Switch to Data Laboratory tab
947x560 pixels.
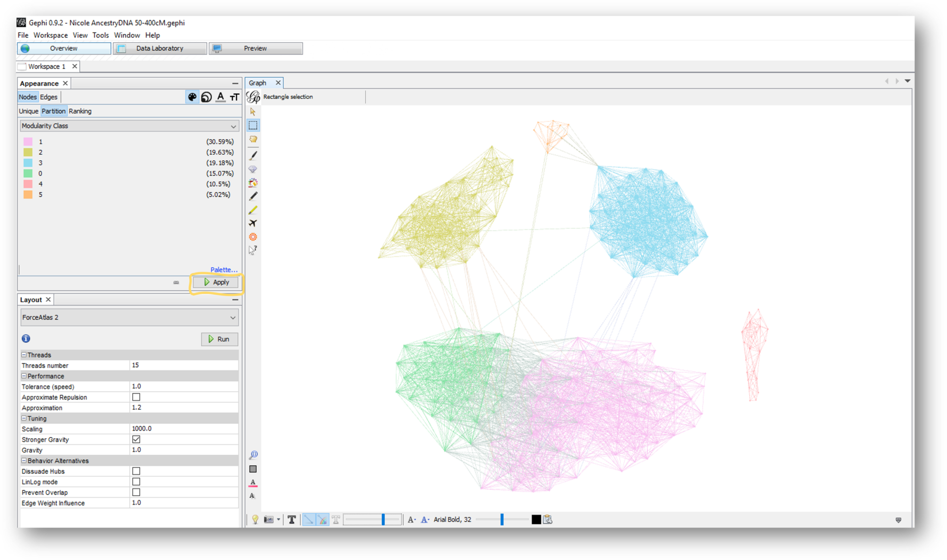(160, 49)
